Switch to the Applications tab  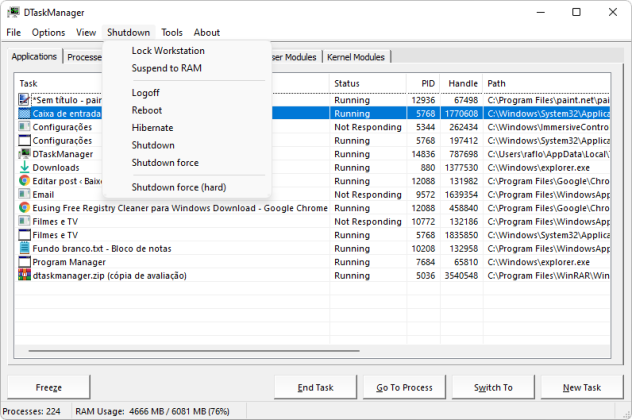tap(34, 56)
